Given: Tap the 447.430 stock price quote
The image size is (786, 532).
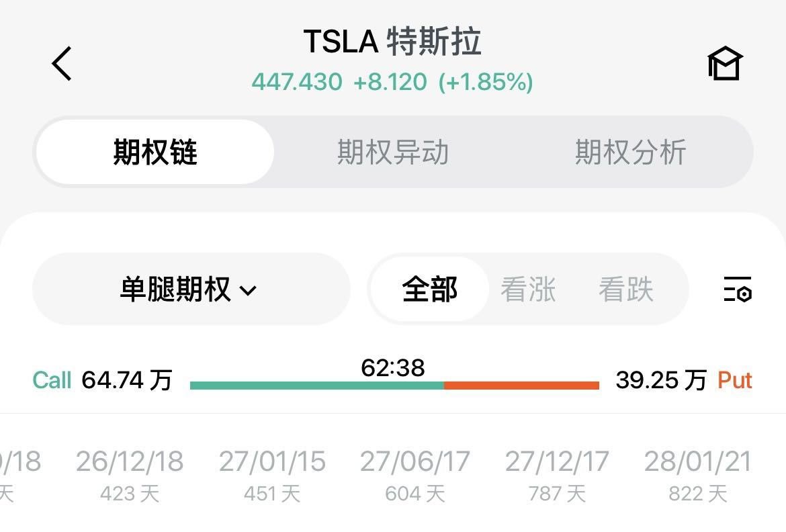Looking at the screenshot, I should [x=297, y=82].
